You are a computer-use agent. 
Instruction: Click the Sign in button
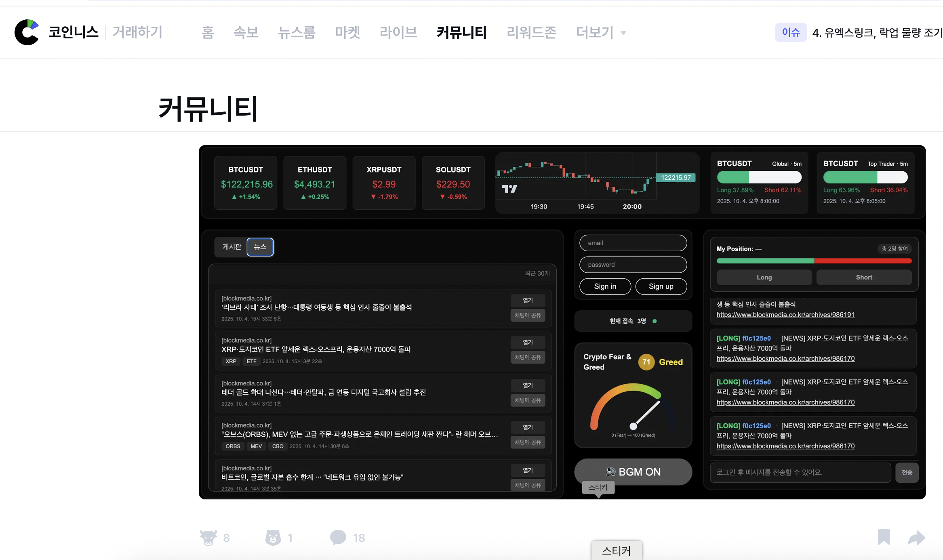click(605, 286)
